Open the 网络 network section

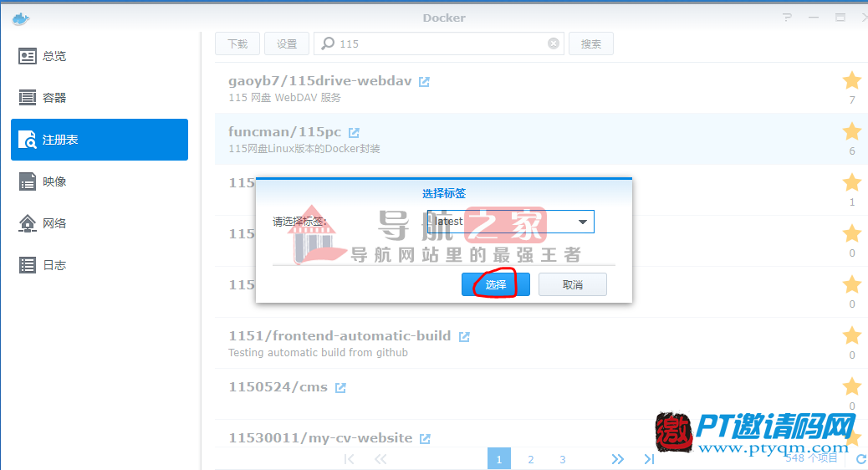[x=100, y=223]
